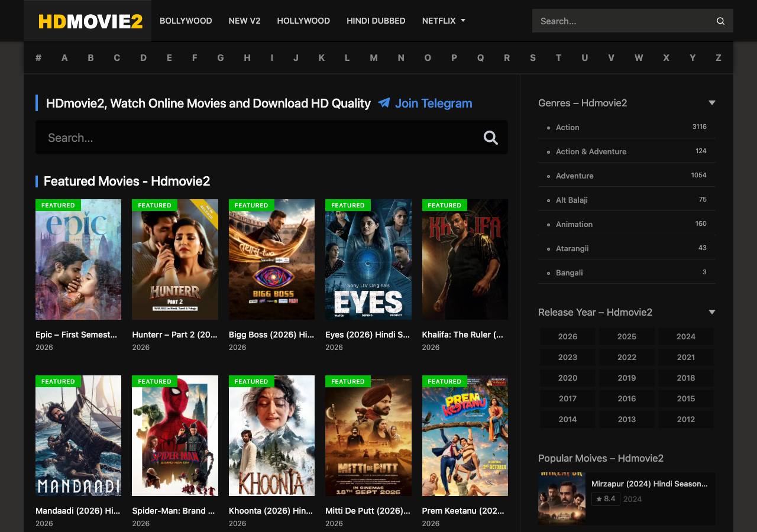Select release year 2024
Screen dimensions: 757x532
686,336
